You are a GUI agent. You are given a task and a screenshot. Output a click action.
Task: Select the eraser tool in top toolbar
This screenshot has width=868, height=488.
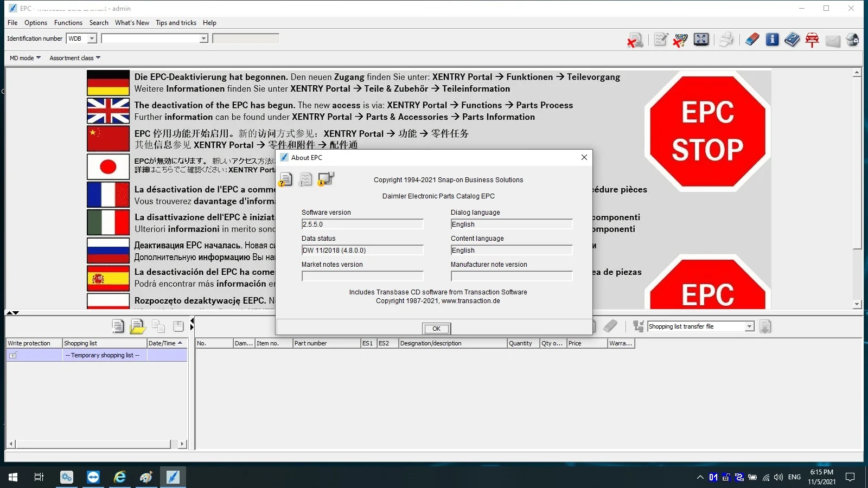[752, 40]
